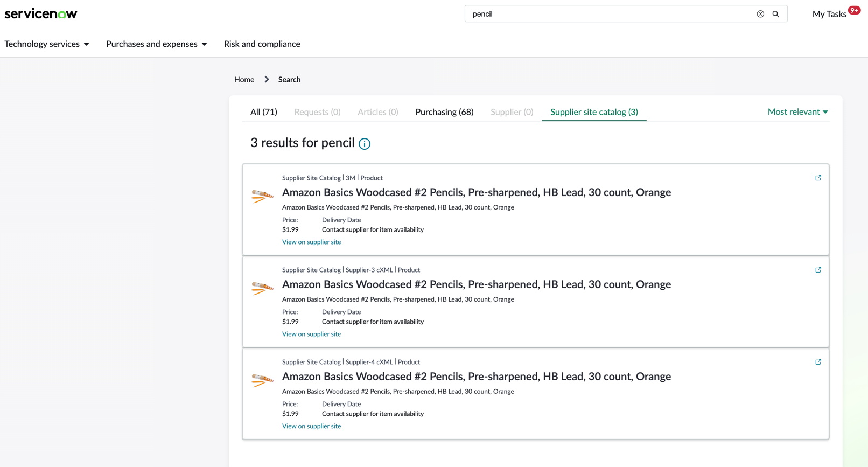868x467 pixels.
Task: View 3M result on supplier site
Action: (311, 242)
